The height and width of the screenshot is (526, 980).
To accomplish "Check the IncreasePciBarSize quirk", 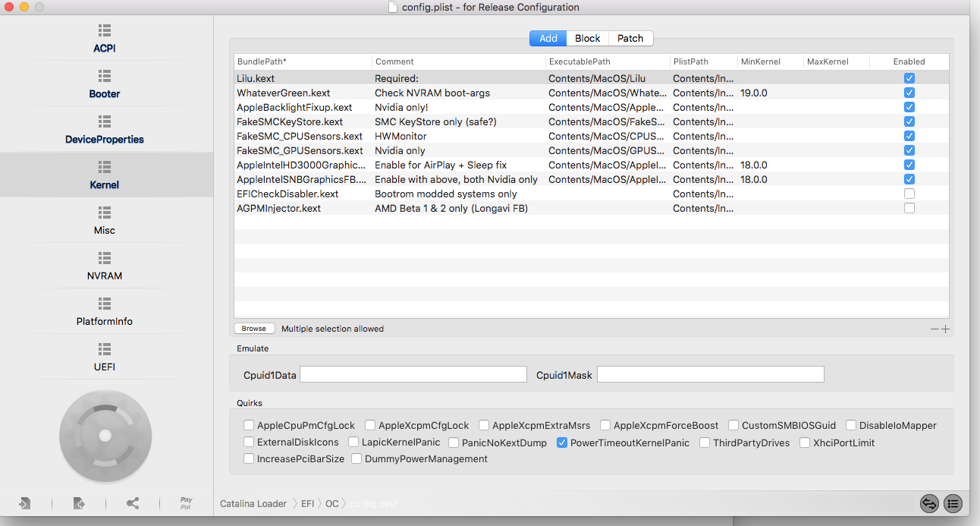I will click(x=249, y=458).
